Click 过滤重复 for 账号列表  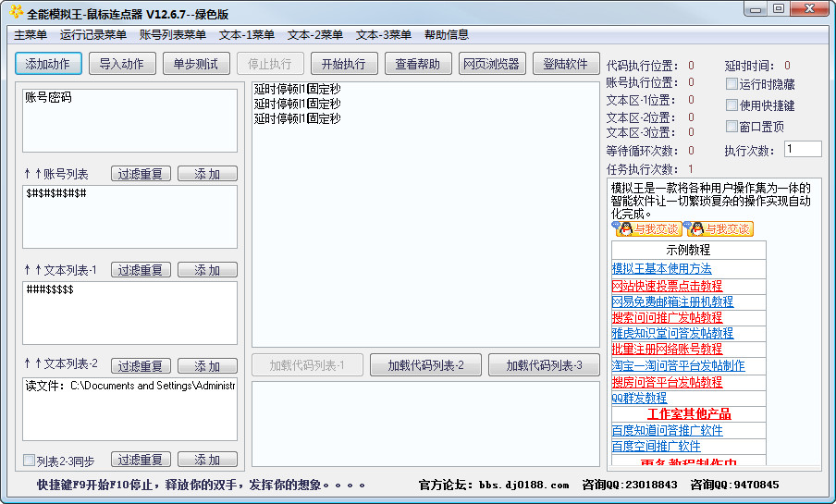coord(141,174)
